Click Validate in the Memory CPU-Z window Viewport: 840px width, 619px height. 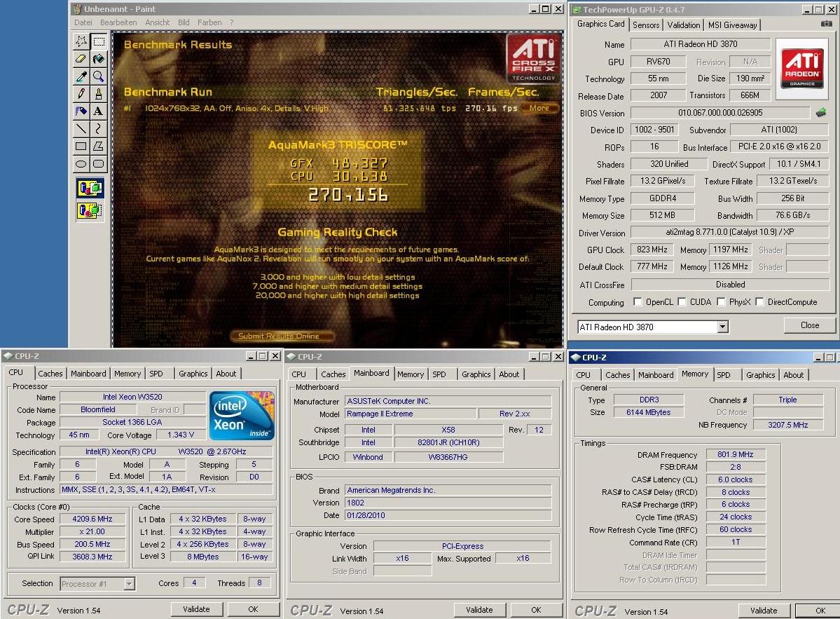point(764,611)
